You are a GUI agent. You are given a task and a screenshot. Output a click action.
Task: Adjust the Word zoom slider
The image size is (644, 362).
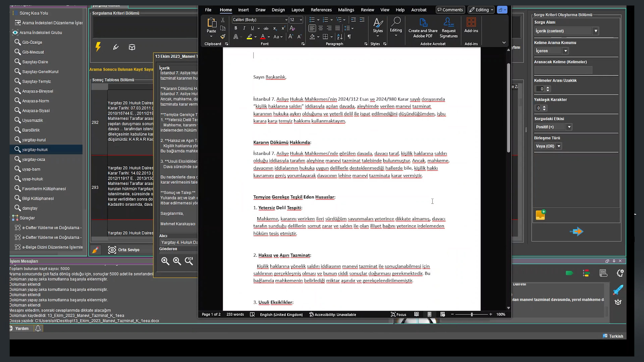[471, 314]
